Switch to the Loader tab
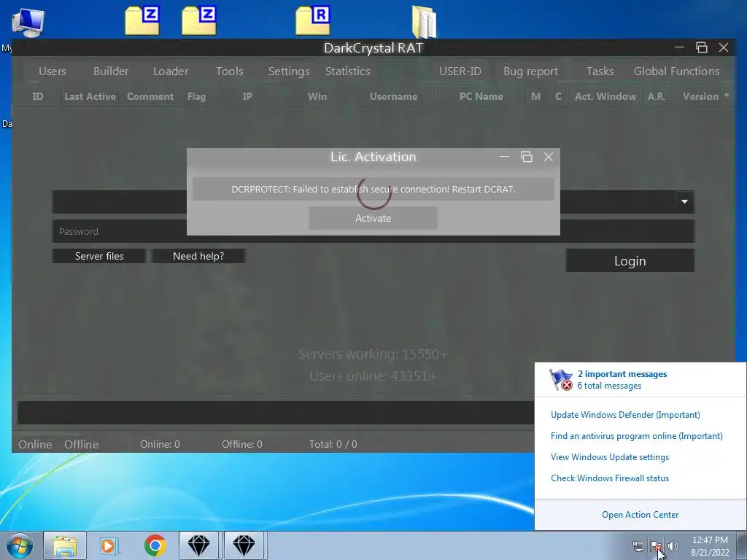Image resolution: width=747 pixels, height=560 pixels. [x=171, y=71]
